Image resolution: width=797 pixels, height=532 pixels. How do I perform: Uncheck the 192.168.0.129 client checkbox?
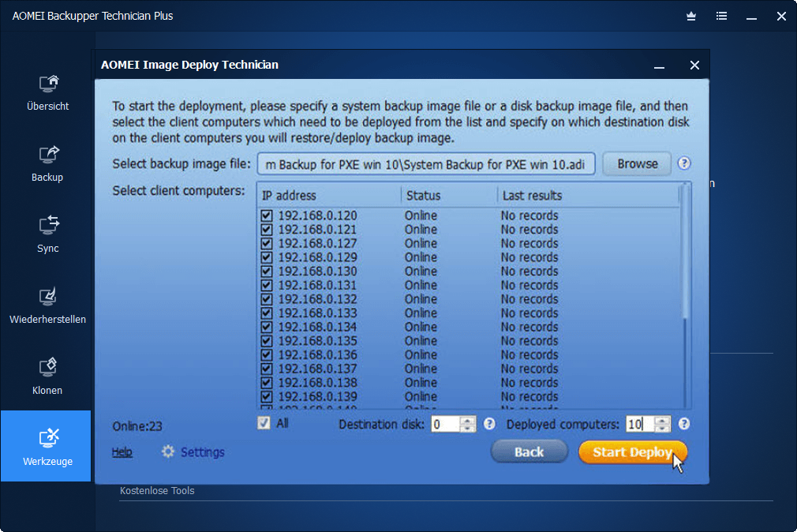click(267, 257)
